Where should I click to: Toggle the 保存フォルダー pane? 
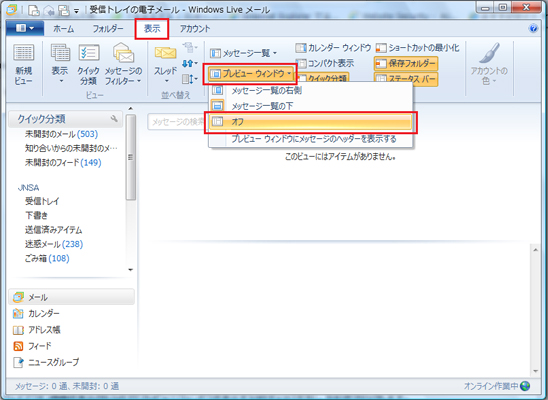tap(406, 64)
